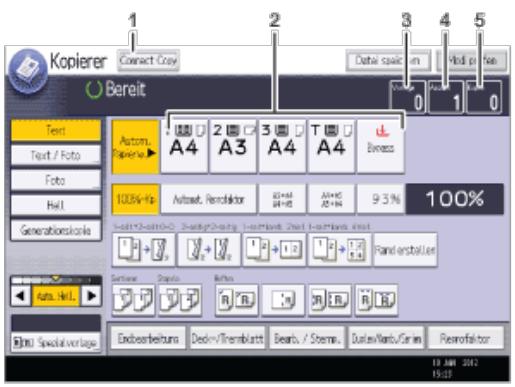Tap the Kopierer application icon
This screenshot has width=515, height=387.
pyautogui.click(x=28, y=71)
